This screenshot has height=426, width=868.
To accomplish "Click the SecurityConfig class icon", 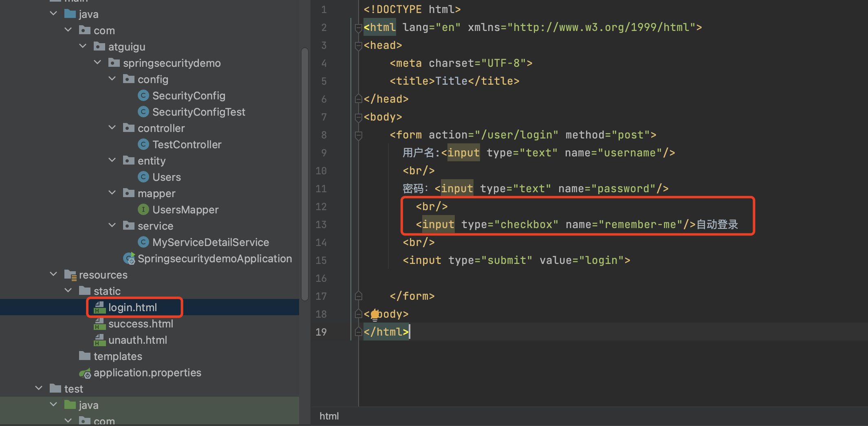I will tap(143, 96).
